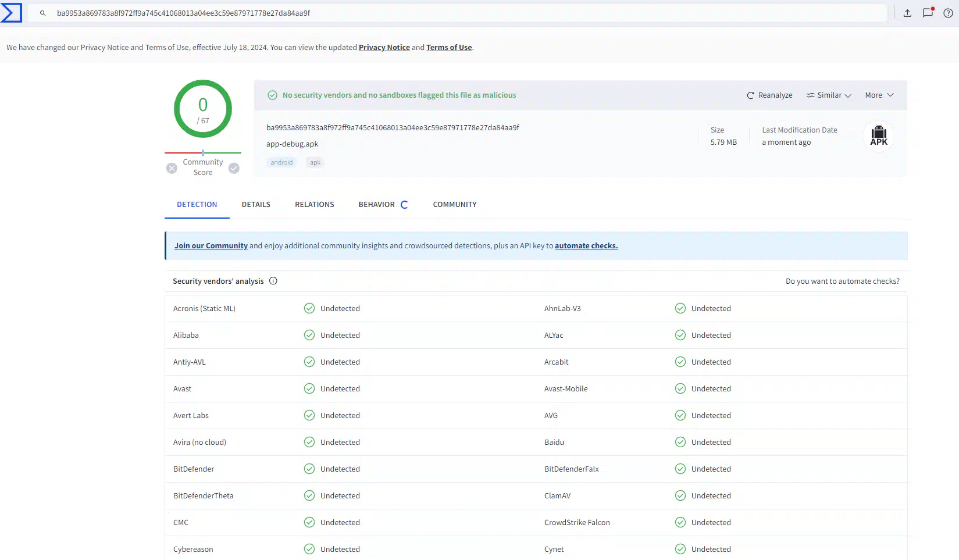Click Alibaba undetected check icon
959x560 pixels.
click(309, 335)
